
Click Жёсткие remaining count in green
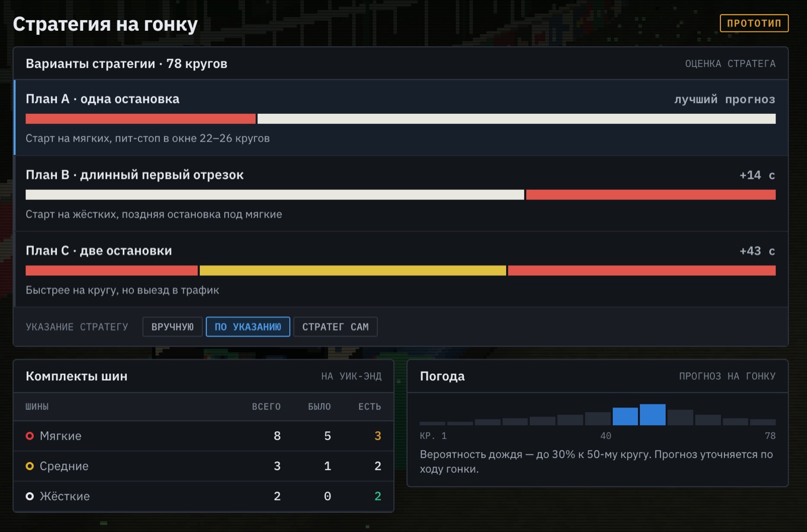[377, 496]
